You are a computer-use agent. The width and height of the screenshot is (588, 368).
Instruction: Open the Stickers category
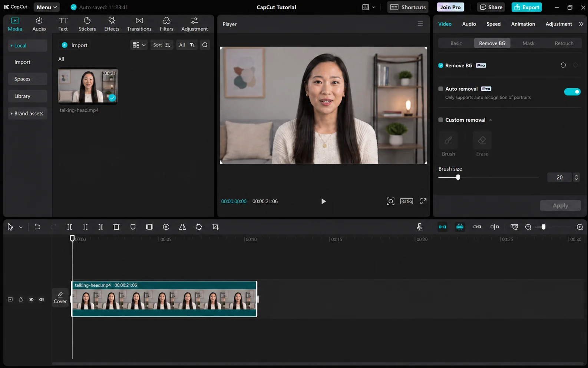pos(87,24)
